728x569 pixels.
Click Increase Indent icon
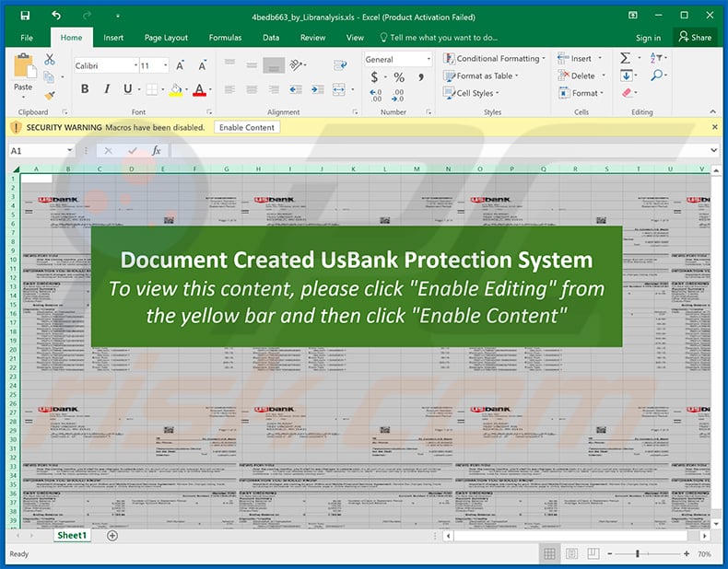click(318, 89)
